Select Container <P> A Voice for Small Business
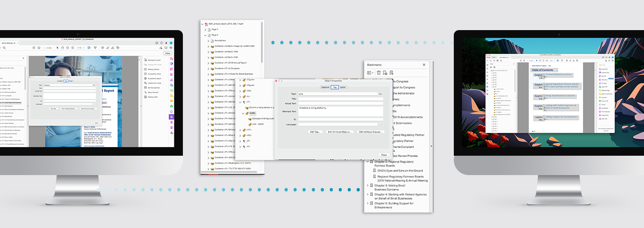 [x=234, y=74]
